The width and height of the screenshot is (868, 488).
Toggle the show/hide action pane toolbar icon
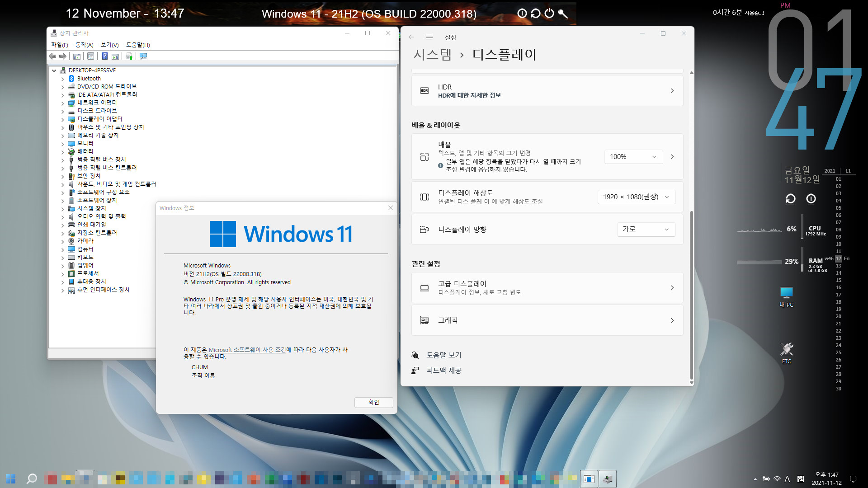(x=115, y=56)
